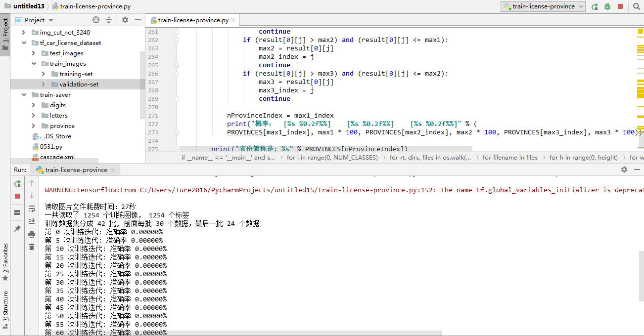Open the train-license-province run configuration dropdown
The image size is (644, 336).
pos(543,6)
